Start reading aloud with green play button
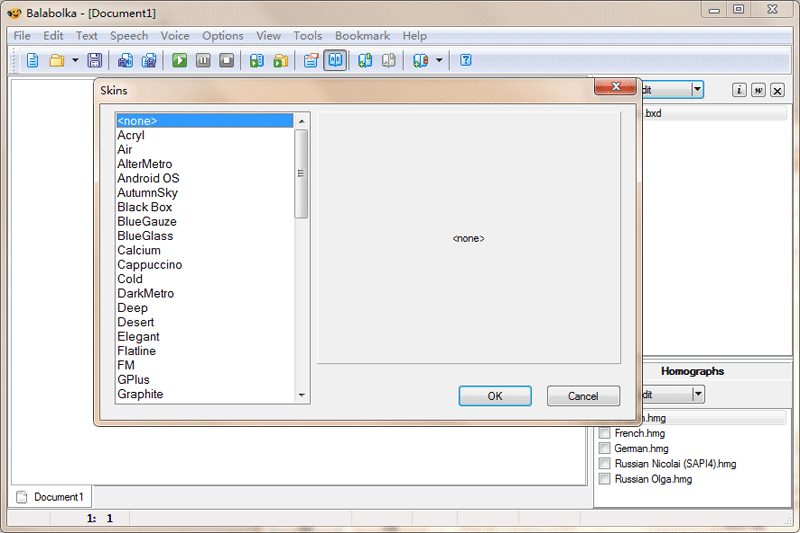 tap(180, 61)
